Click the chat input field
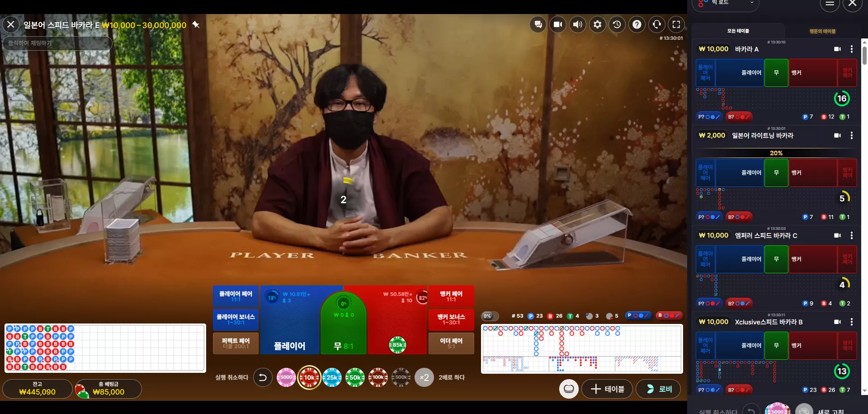The image size is (868, 414). 57,43
